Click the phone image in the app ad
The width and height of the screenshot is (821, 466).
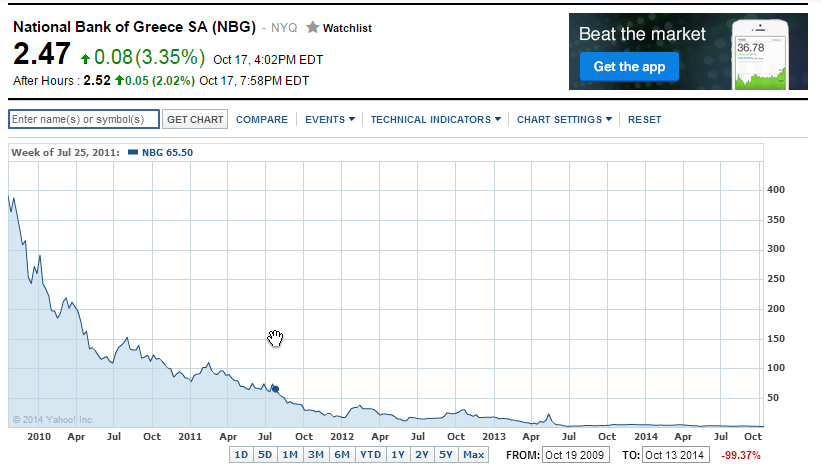pos(760,54)
